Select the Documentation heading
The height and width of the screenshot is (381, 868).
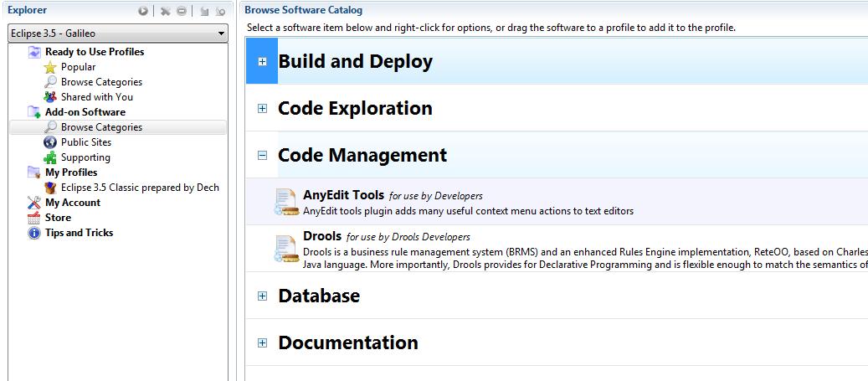348,342
